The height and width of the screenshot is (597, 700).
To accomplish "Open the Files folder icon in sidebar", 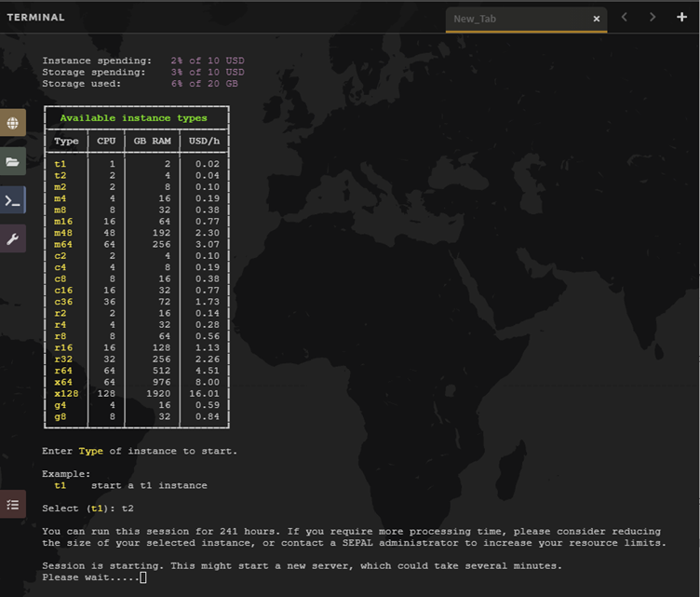I will (x=13, y=162).
